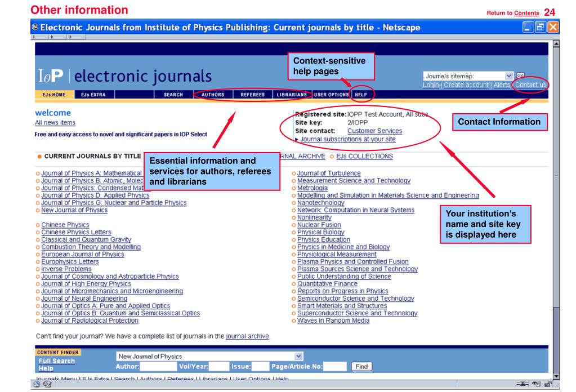Open Journal of Neural Engineering link
Image resolution: width=576 pixels, height=392 pixels.
pos(84,298)
